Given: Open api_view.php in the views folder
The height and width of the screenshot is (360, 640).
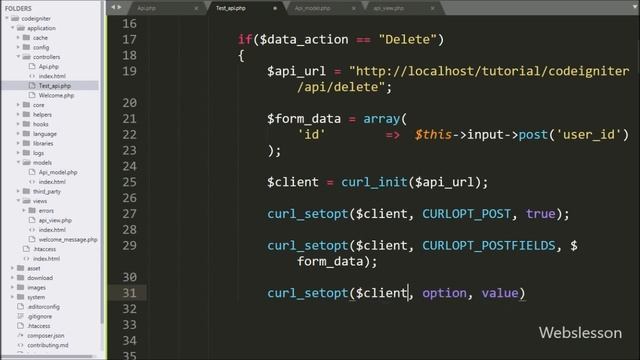Looking at the screenshot, I should point(55,220).
